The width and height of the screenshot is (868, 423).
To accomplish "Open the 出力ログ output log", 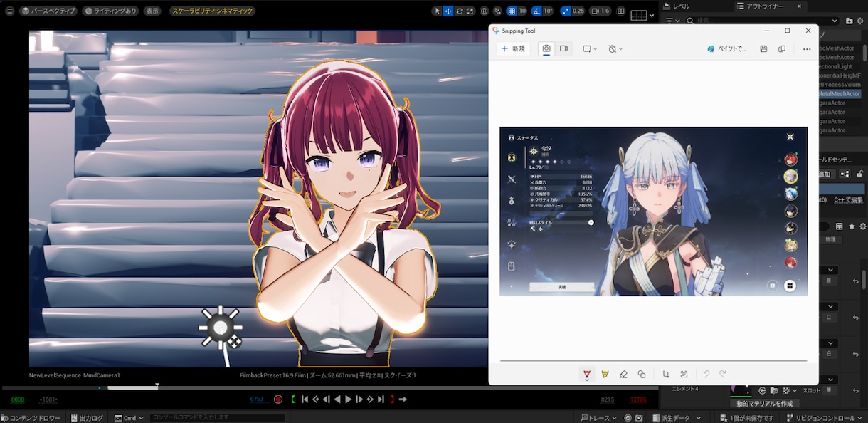I will point(86,417).
